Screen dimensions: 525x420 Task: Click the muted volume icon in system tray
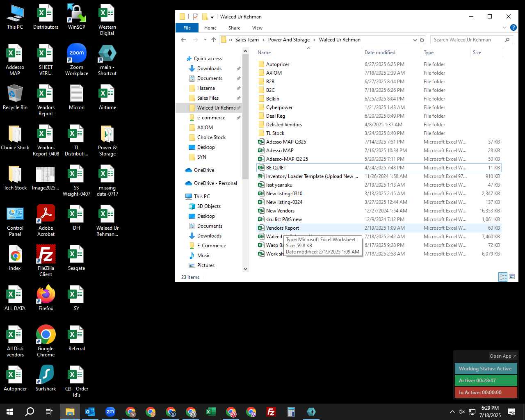click(x=462, y=412)
